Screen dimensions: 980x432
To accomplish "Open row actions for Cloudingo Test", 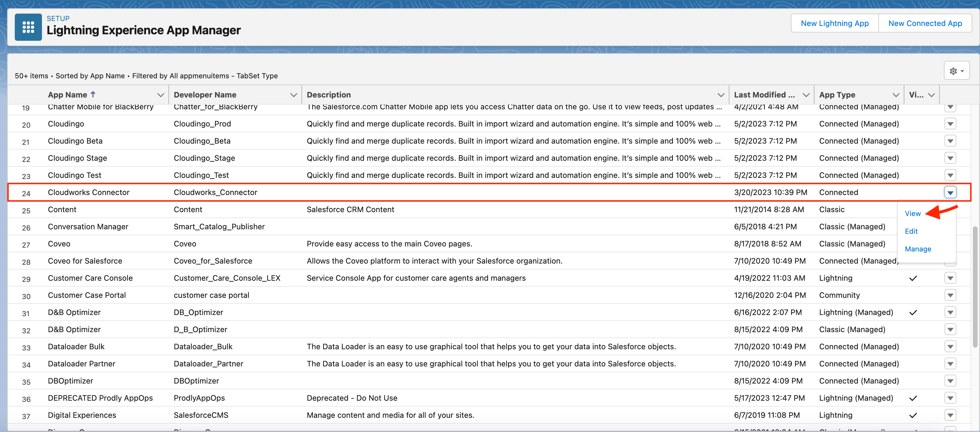I will click(x=950, y=175).
